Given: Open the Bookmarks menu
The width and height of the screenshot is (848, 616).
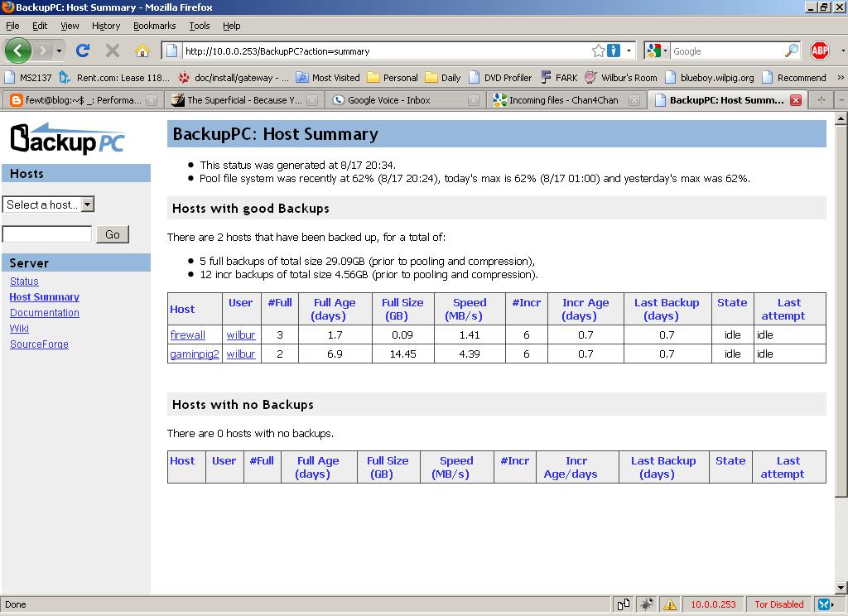Looking at the screenshot, I should click(x=154, y=26).
